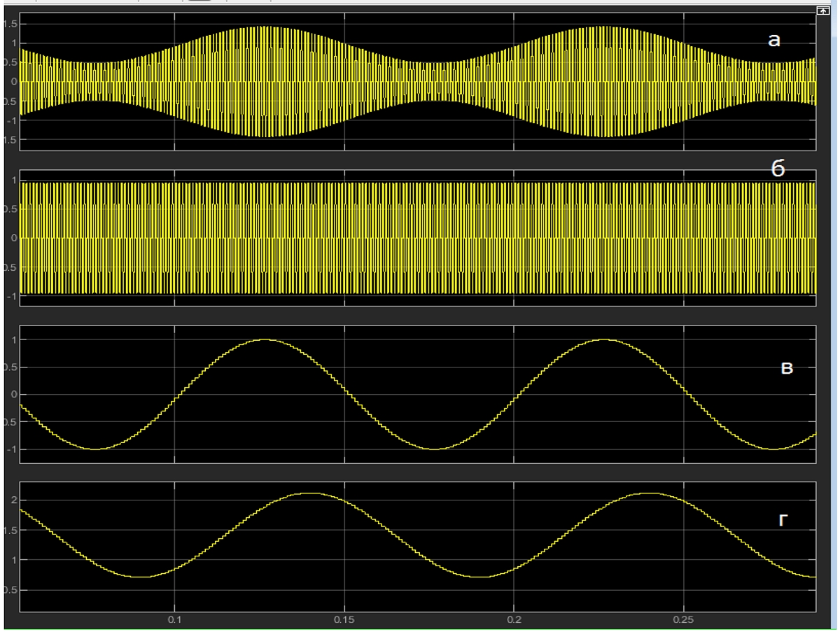Click the "б" label above the second plot

point(778,169)
